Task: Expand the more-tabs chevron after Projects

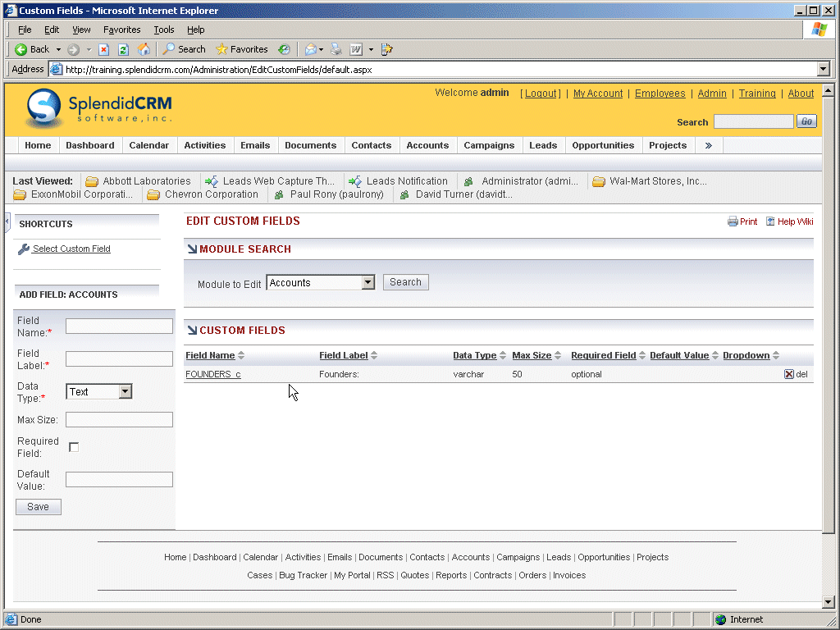Action: point(708,145)
